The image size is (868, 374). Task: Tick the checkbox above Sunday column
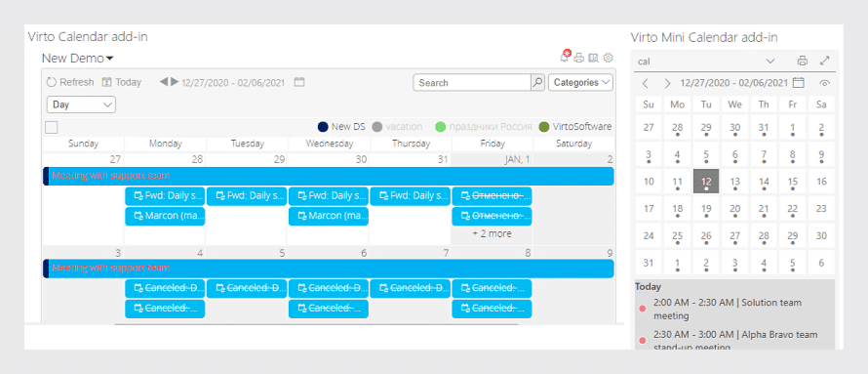point(52,128)
